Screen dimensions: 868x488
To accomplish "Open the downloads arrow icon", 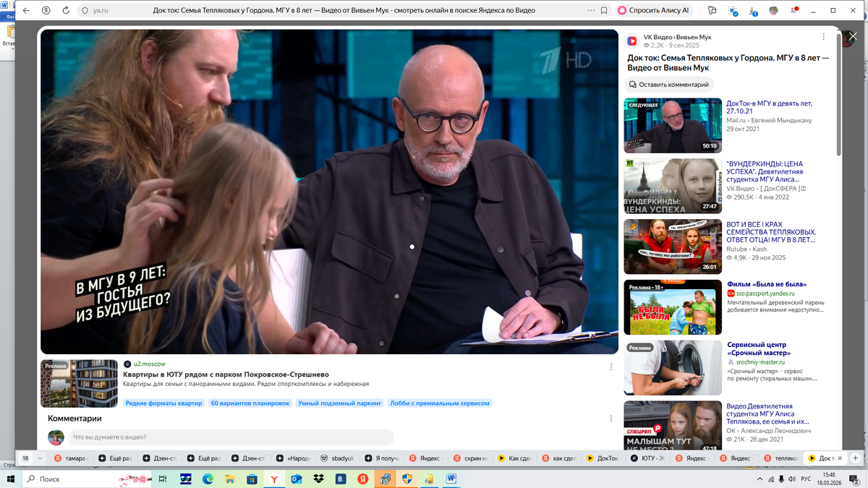I will pos(754,11).
